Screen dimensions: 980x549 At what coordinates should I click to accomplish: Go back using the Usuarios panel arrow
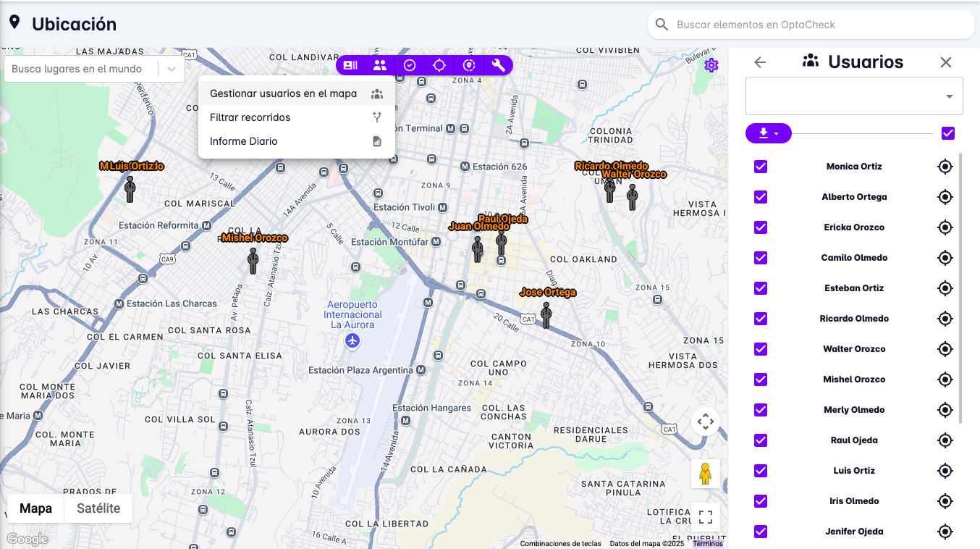tap(760, 62)
